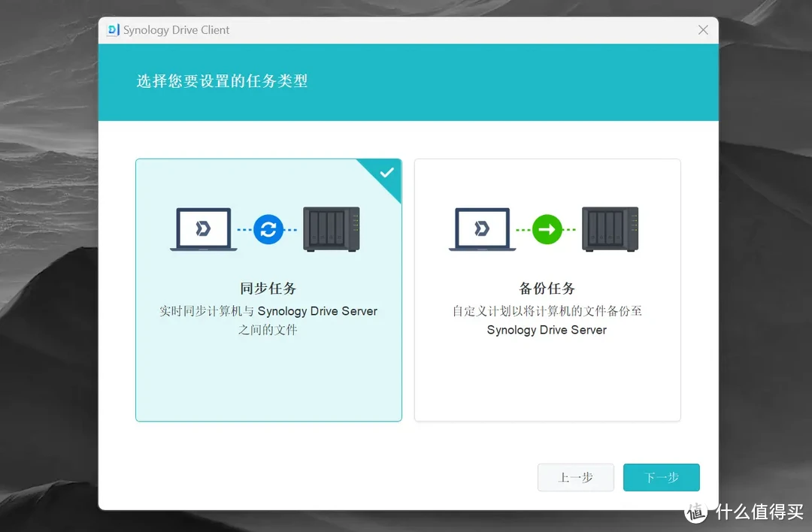Click the selected checkmark corner on the sync card

pos(386,173)
